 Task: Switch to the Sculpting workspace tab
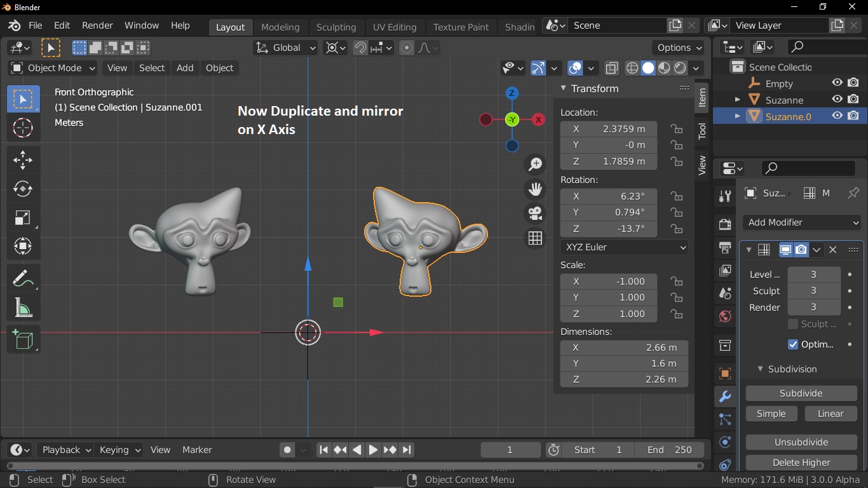click(x=336, y=27)
